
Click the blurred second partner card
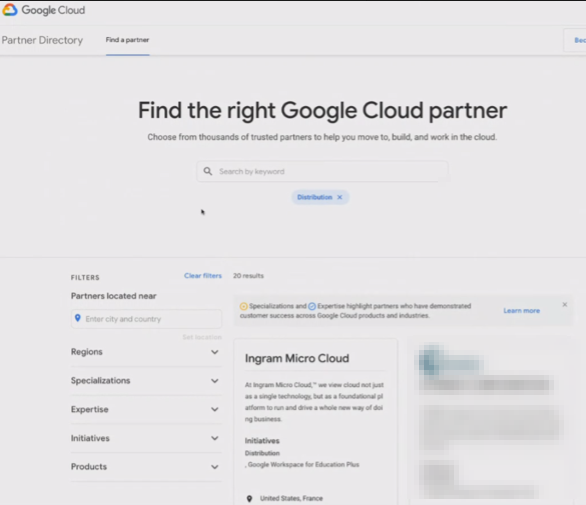tap(490, 421)
